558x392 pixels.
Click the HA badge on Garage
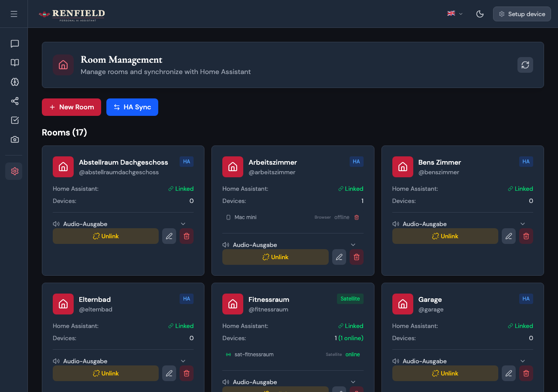coord(526,299)
